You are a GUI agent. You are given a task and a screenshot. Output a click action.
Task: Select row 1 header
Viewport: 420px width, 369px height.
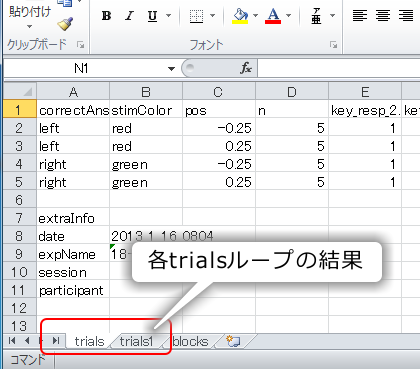pyautogui.click(x=19, y=109)
